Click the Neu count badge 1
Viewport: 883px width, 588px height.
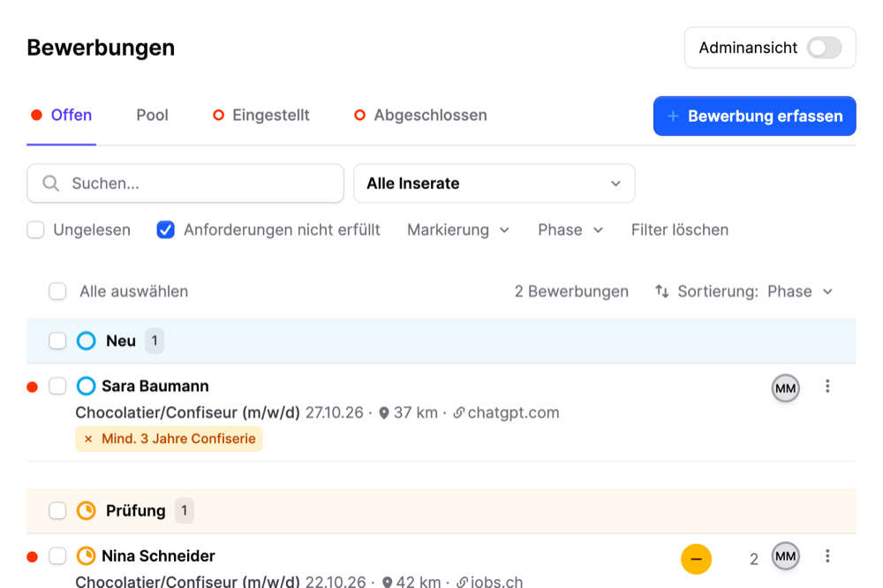click(155, 341)
